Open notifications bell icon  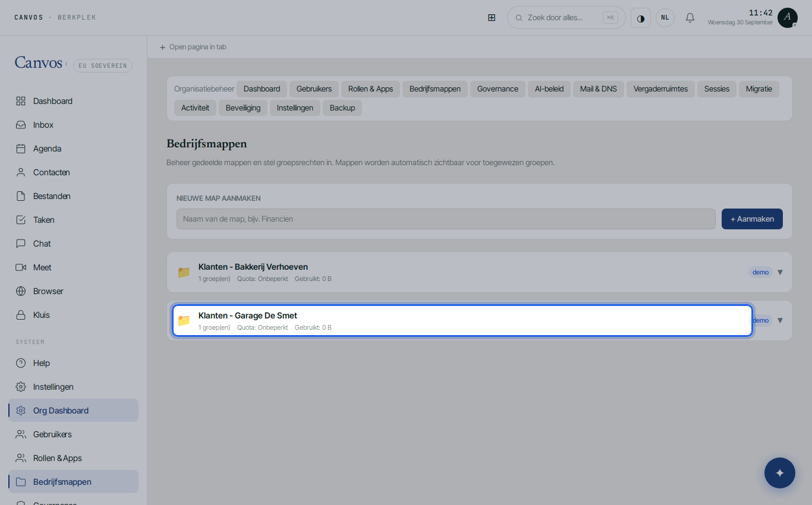690,18
